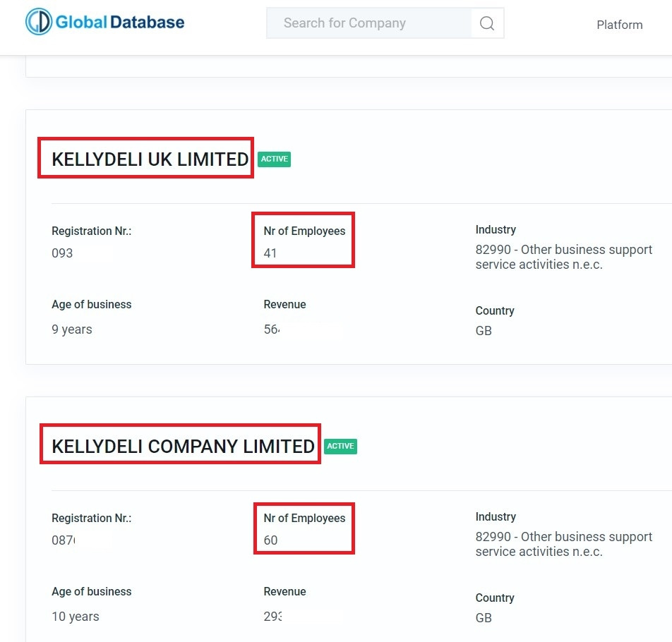Click KELLYDELI UK industry description 82990

point(563,257)
